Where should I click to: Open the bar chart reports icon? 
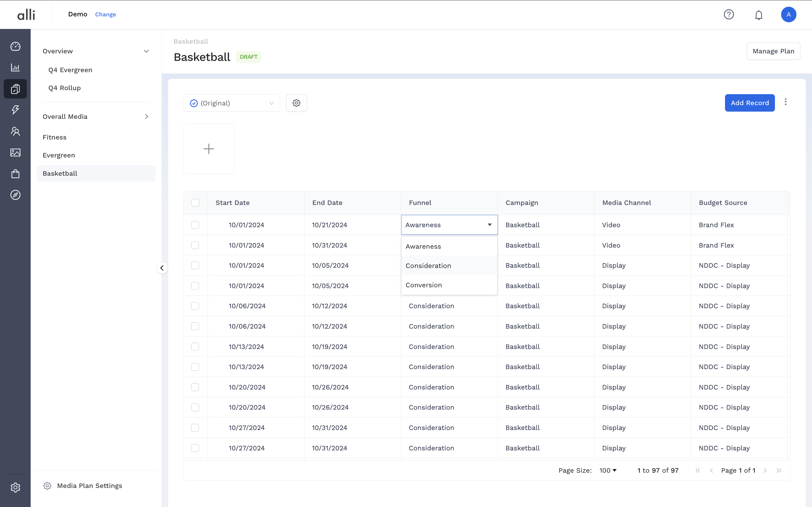[15, 67]
